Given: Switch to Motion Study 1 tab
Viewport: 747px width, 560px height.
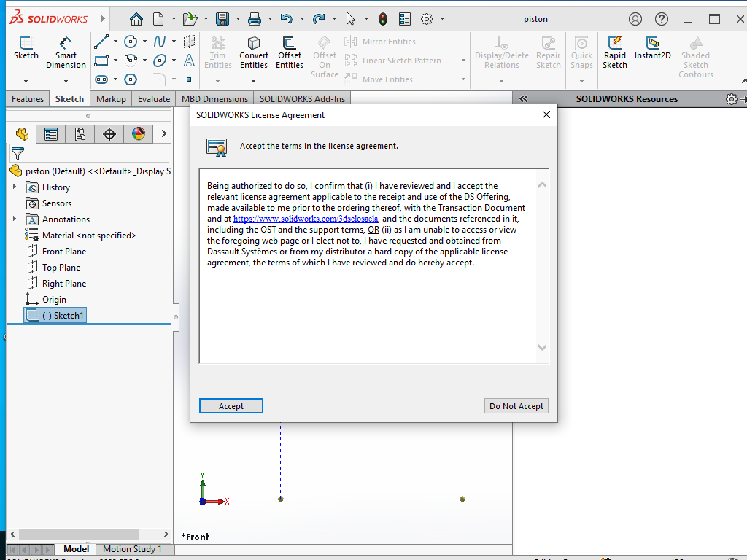Looking at the screenshot, I should [x=132, y=549].
